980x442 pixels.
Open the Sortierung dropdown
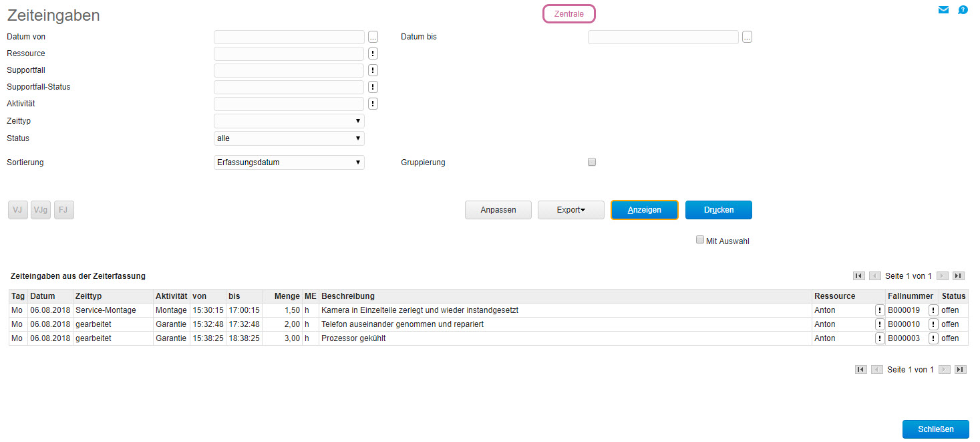point(289,162)
